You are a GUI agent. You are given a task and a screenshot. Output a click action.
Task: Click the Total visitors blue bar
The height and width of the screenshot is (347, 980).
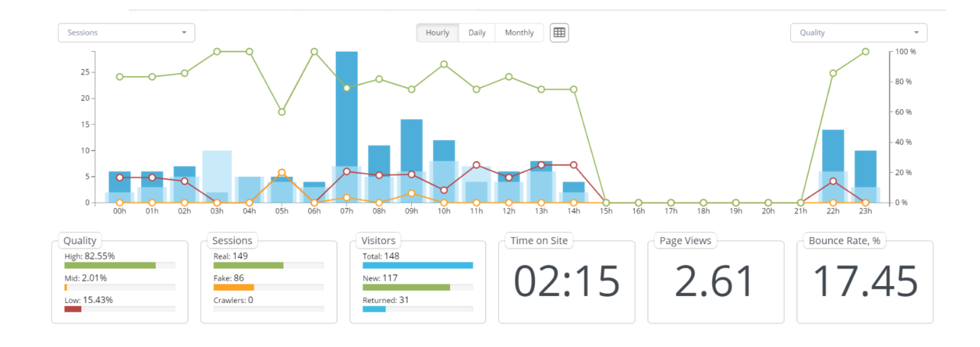(417, 265)
